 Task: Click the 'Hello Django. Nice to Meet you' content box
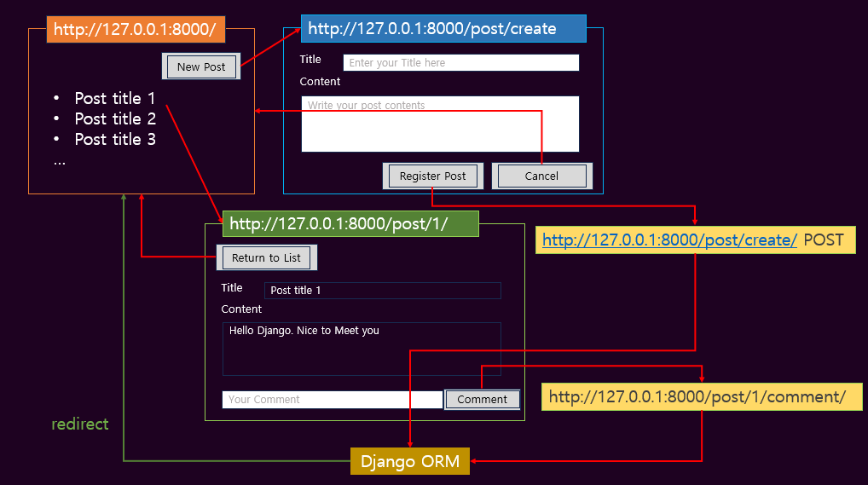pyautogui.click(x=362, y=349)
